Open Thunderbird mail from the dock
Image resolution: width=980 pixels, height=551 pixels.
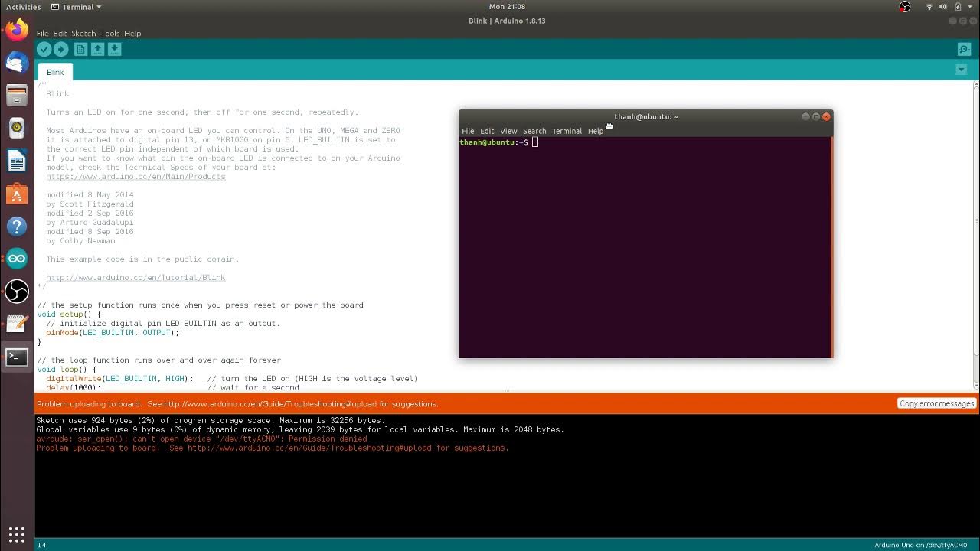click(17, 63)
